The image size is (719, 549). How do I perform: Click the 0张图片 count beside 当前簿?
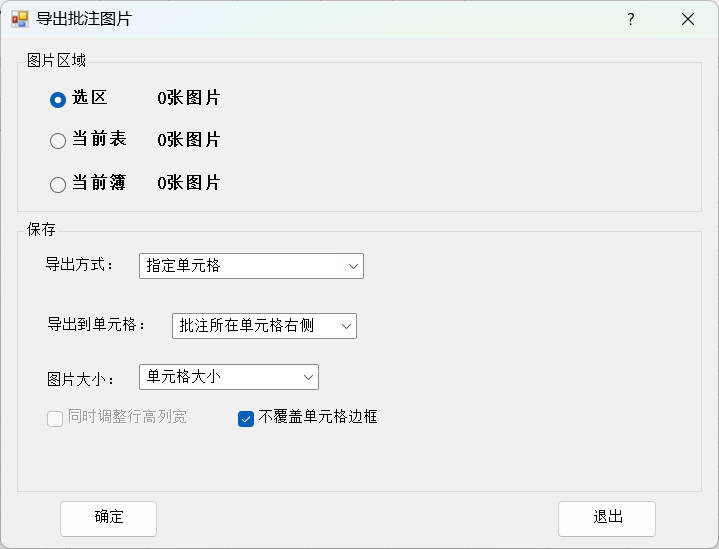[x=188, y=183]
